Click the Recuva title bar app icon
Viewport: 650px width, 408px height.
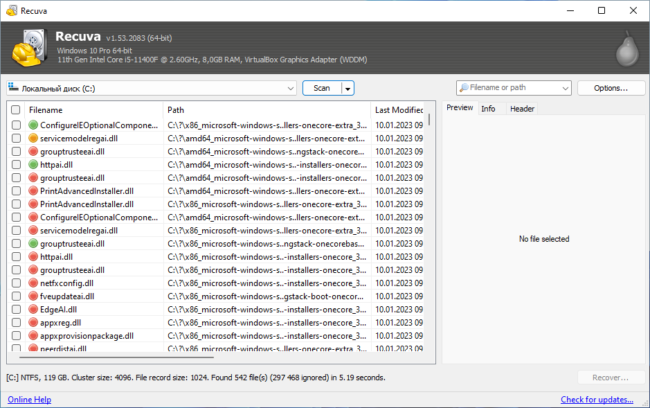[x=12, y=10]
